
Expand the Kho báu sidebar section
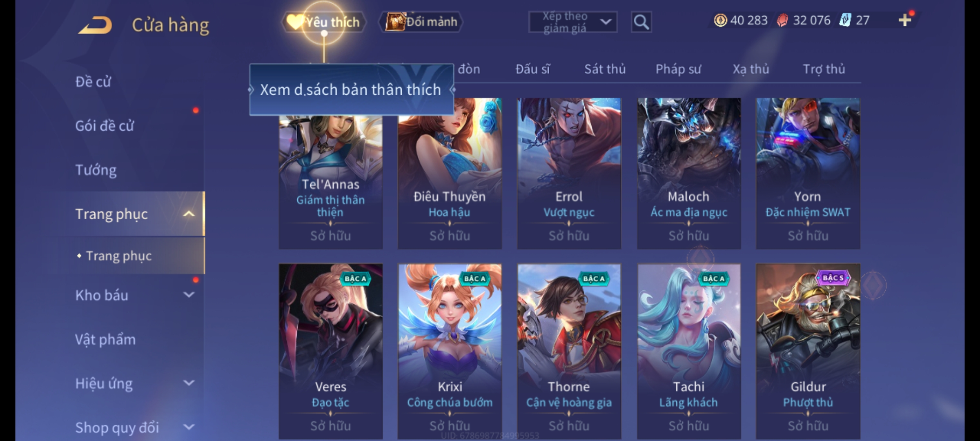tap(189, 294)
